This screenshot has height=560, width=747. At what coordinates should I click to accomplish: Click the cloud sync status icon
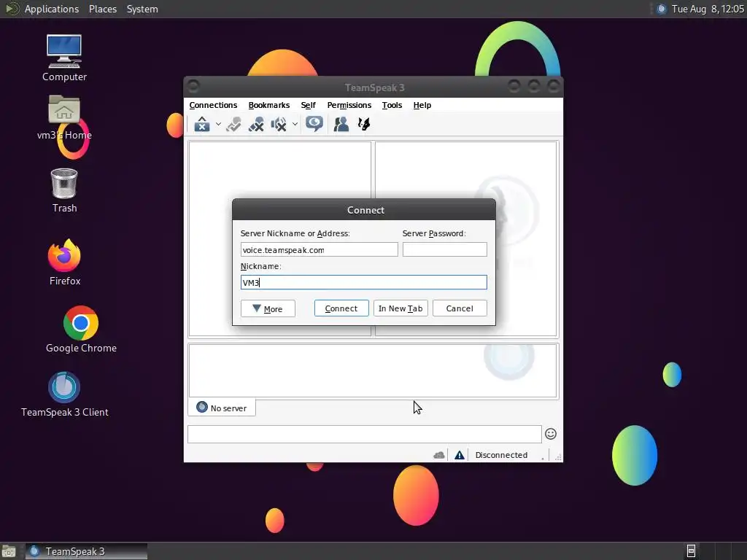pyautogui.click(x=438, y=455)
